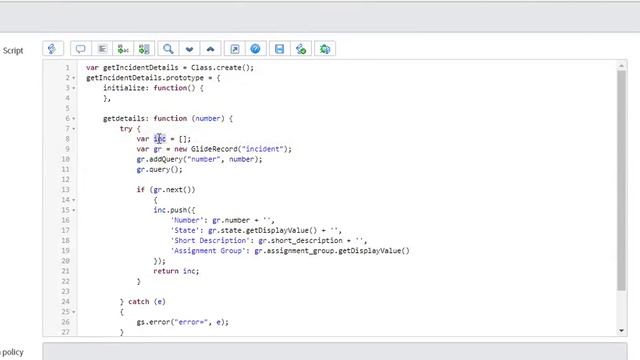
Task: Click 'inc.push({' on line 15
Action: [x=174, y=210]
